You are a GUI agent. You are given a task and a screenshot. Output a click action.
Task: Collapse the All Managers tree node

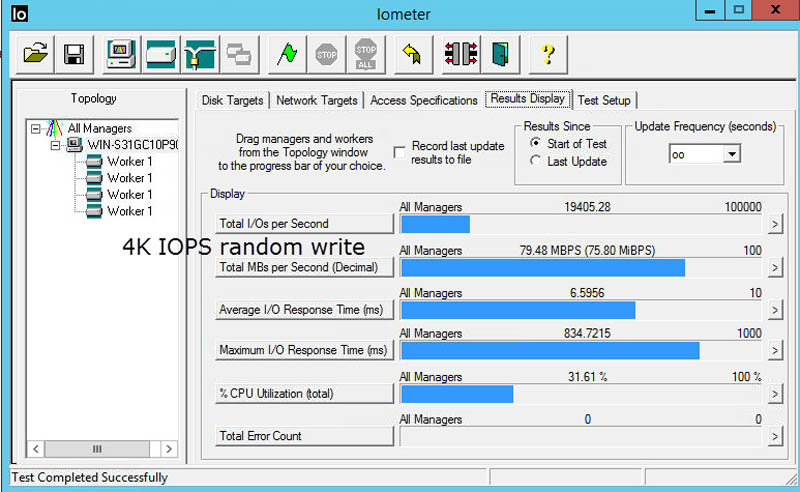tap(35, 129)
